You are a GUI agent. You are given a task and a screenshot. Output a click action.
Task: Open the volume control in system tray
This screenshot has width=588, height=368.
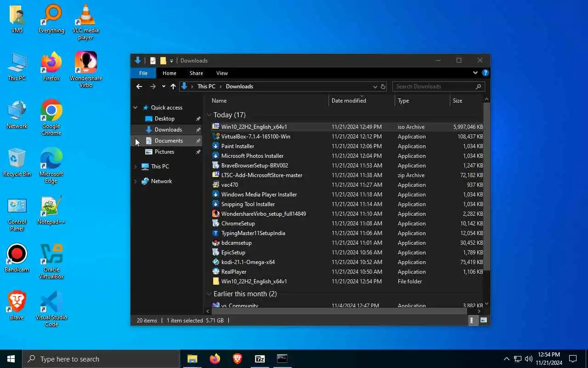pyautogui.click(x=528, y=359)
